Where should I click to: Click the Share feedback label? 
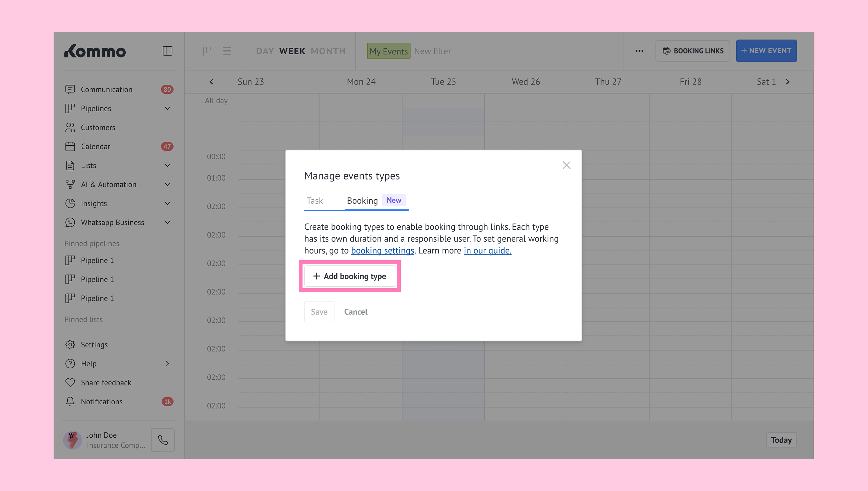pos(106,382)
